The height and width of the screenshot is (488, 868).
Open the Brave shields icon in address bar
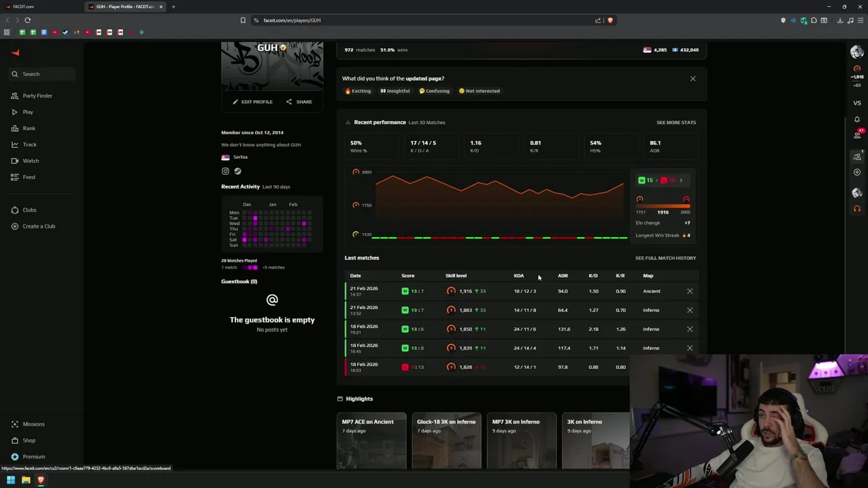click(610, 20)
